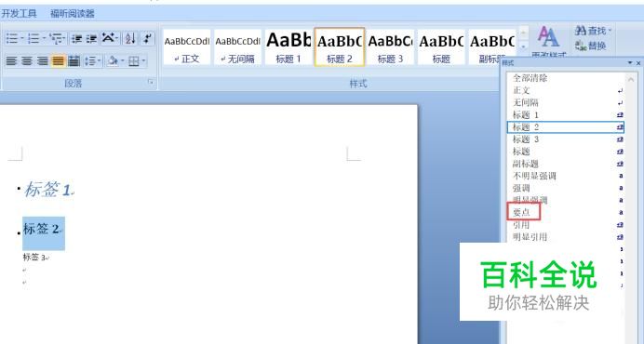Open multilevel list dropdown arrow
Image resolution: width=644 pixels, height=344 pixels.
[63, 39]
